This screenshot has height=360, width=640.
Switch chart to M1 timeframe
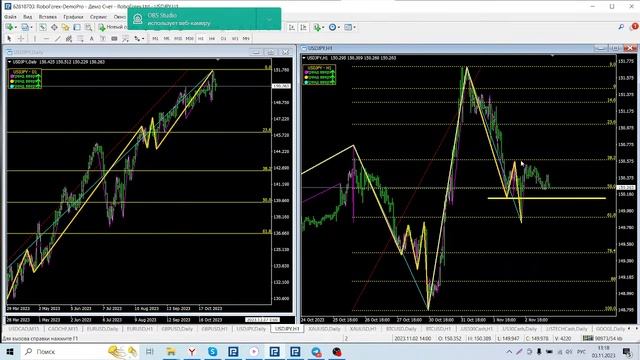click(155, 38)
